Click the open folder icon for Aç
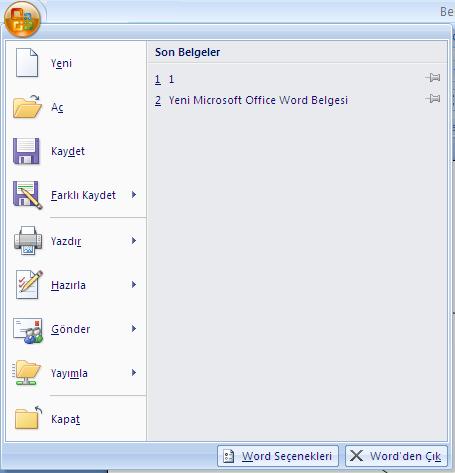 (x=27, y=107)
